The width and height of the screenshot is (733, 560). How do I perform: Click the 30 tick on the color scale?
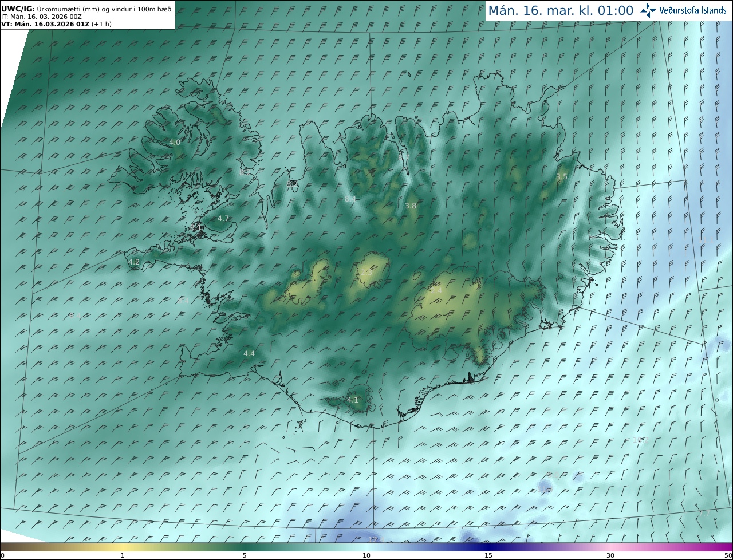click(x=610, y=555)
